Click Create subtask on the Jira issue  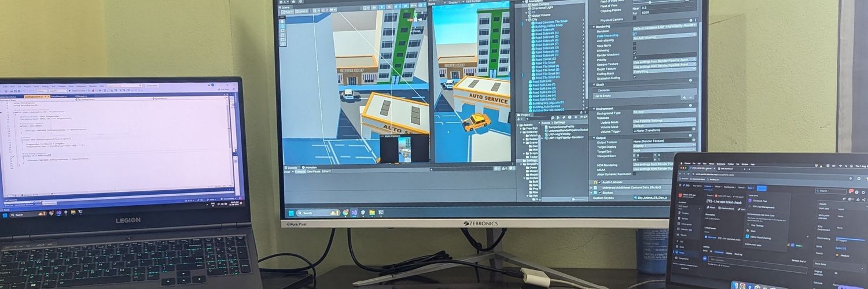pos(726,208)
